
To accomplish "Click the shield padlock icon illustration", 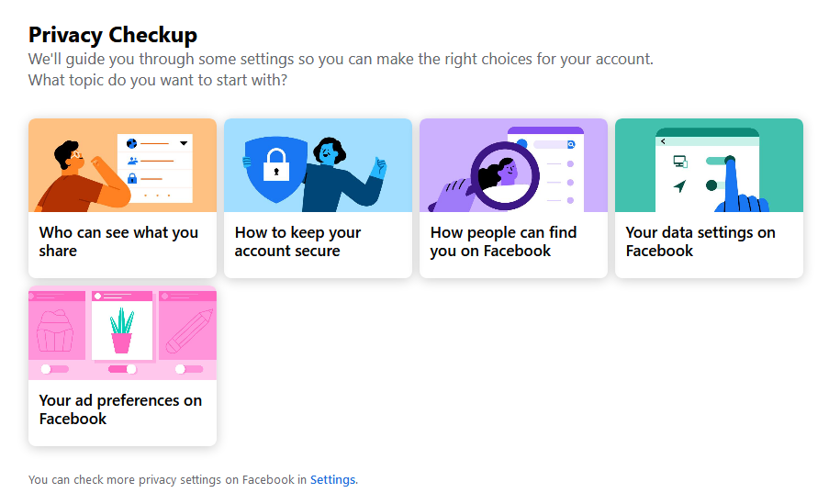I will 276,169.
